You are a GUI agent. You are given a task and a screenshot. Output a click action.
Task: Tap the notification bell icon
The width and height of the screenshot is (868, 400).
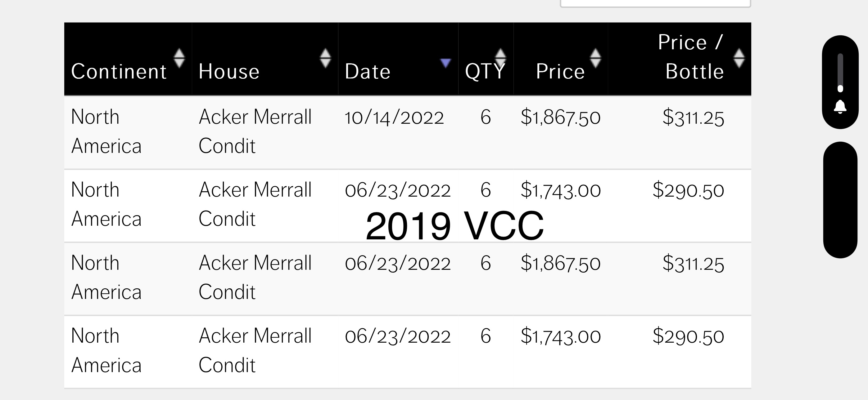coord(840,107)
